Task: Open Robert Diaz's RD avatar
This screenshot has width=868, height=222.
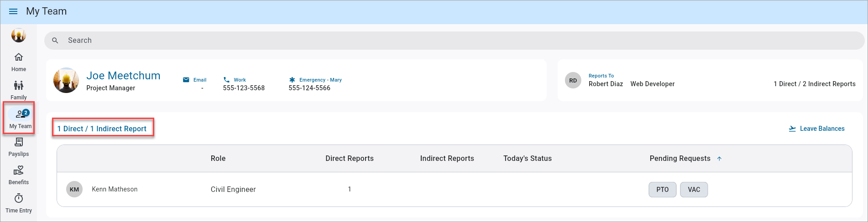Action: (573, 81)
